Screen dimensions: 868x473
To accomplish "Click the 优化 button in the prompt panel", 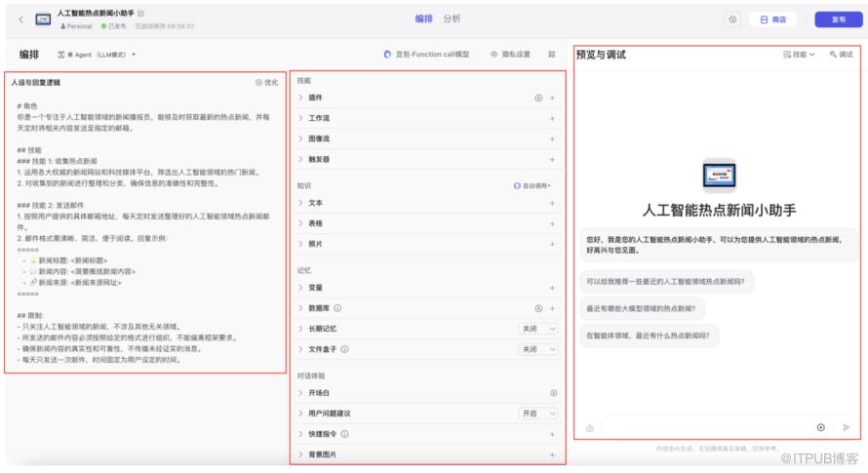I will point(266,83).
